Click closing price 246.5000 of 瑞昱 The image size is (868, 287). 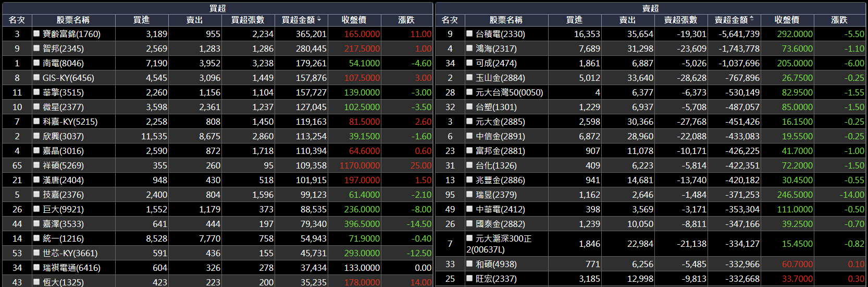tap(795, 195)
